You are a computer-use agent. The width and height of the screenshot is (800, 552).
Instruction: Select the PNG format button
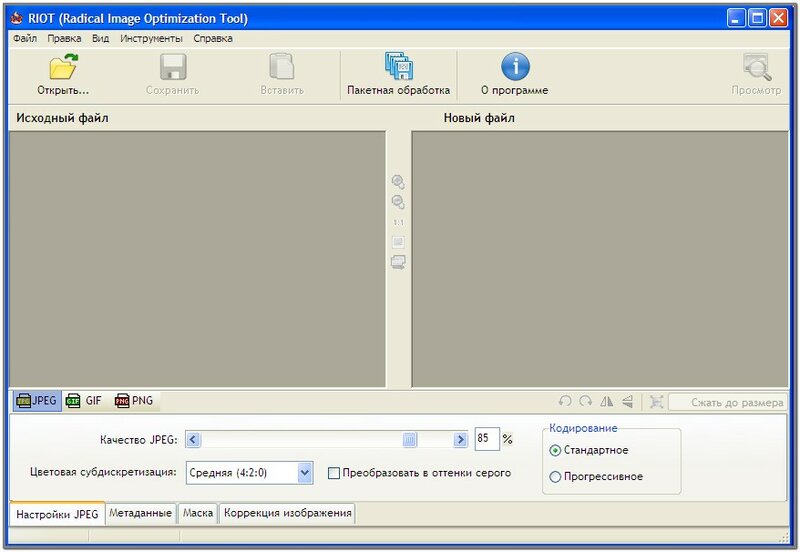[x=134, y=401]
